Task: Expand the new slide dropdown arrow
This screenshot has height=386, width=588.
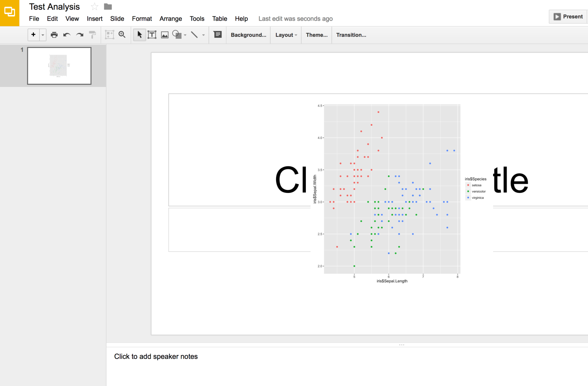Action: [43, 35]
